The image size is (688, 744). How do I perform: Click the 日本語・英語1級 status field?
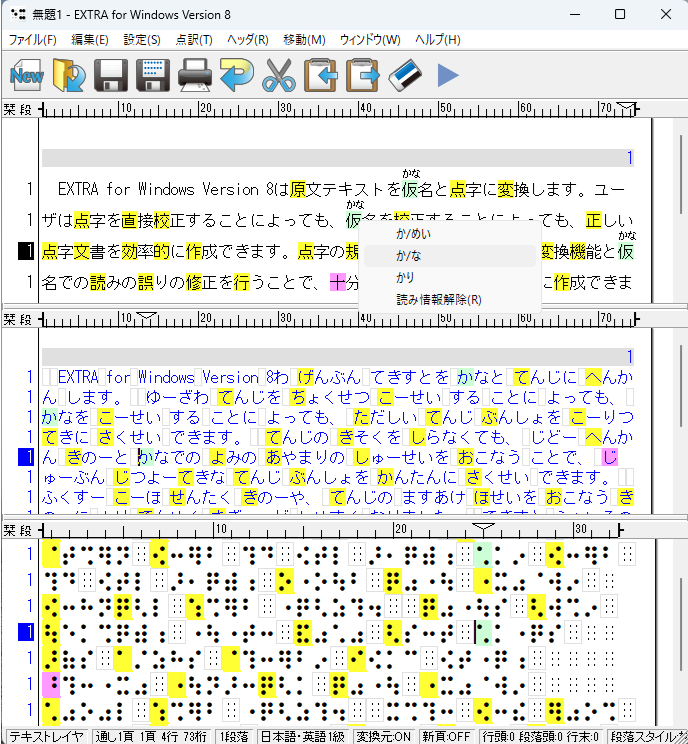coord(303,737)
